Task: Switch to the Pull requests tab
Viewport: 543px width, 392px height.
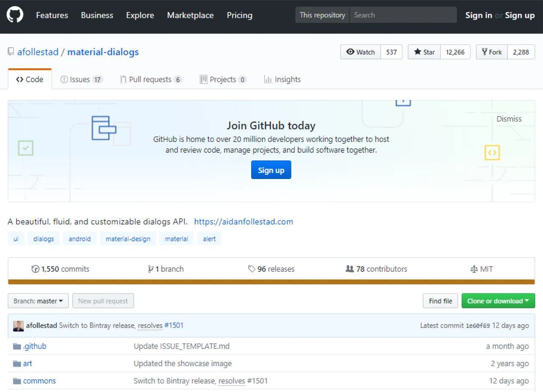Action: tap(151, 79)
